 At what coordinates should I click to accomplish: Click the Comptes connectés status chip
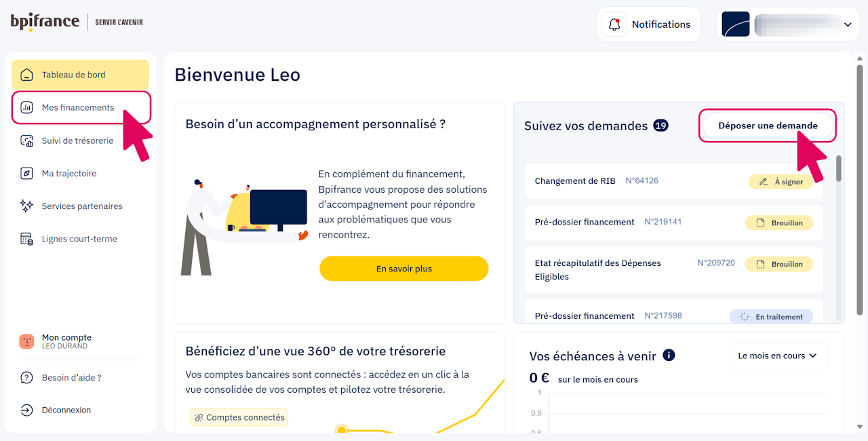point(239,417)
